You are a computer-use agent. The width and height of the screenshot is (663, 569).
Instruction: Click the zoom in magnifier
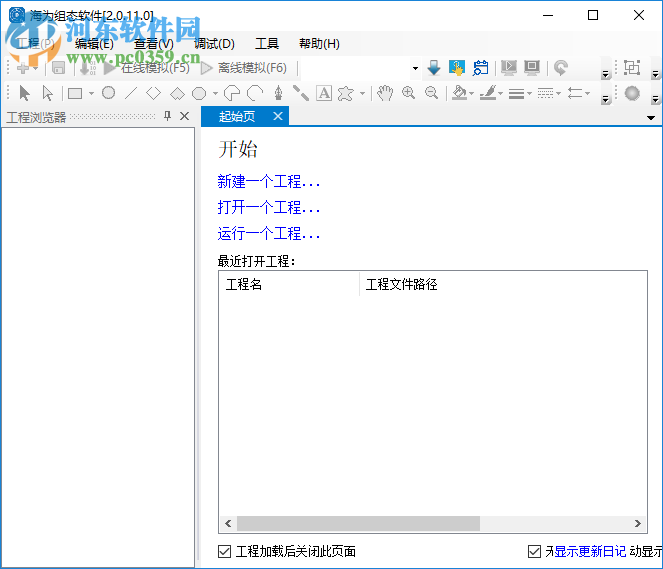click(408, 93)
